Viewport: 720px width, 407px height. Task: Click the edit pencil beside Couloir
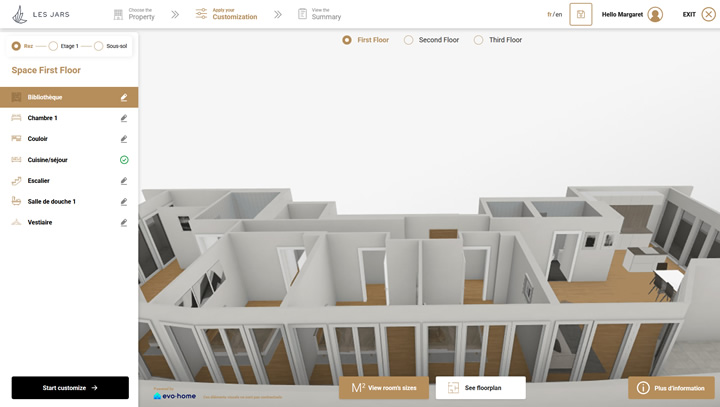point(124,139)
